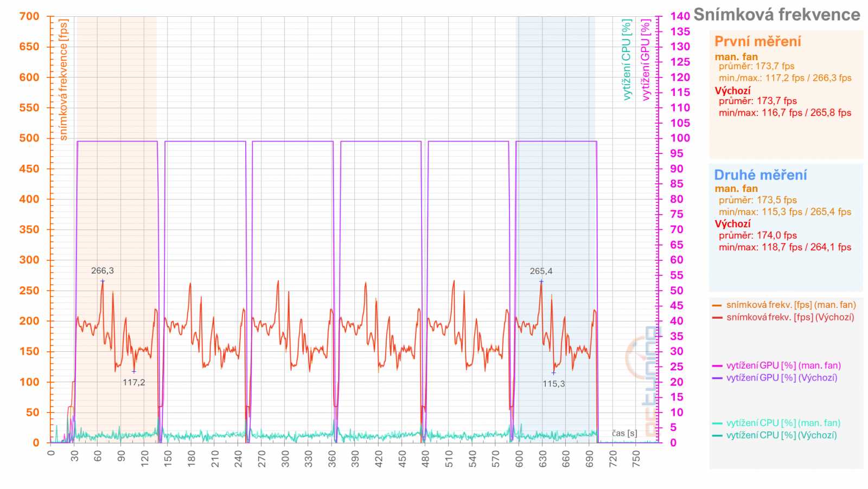The height and width of the screenshot is (489, 868).
Task: Click 360 on the time axis
Action: tap(332, 459)
